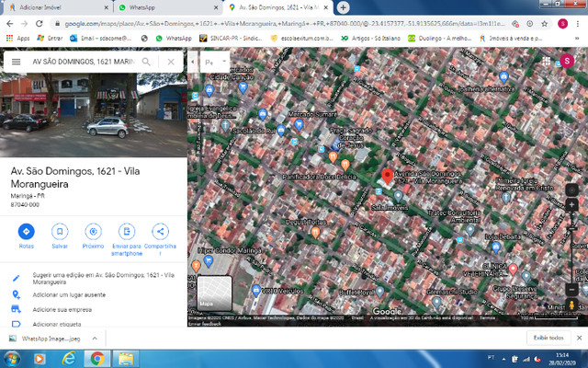Click the my-location compass button
This screenshot has width=588, height=368.
[571, 190]
